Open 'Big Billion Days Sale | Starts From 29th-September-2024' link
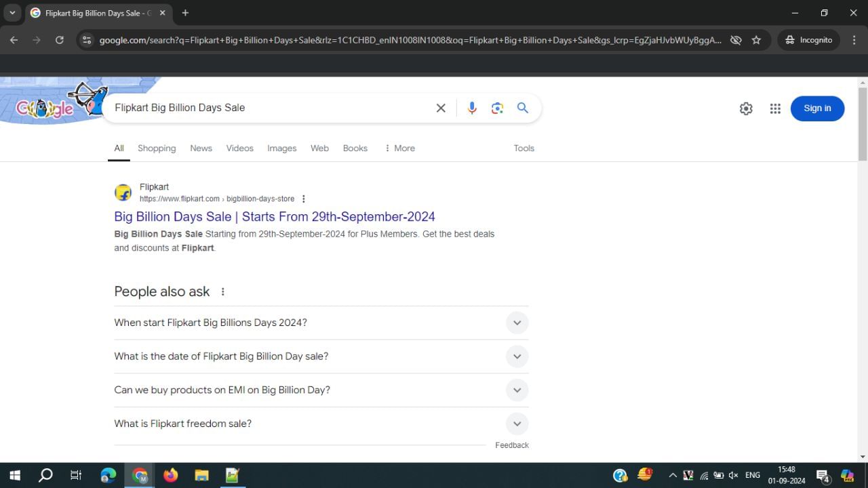 275,217
